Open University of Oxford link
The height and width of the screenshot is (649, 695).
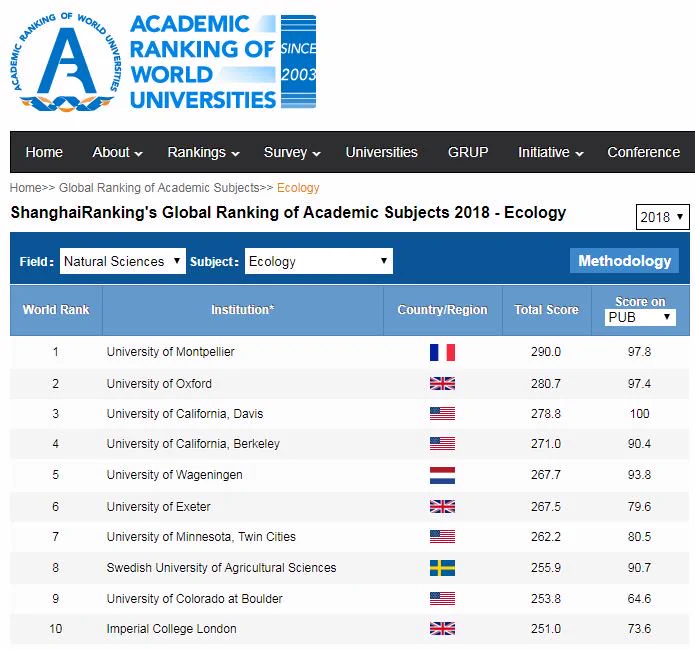(x=159, y=383)
